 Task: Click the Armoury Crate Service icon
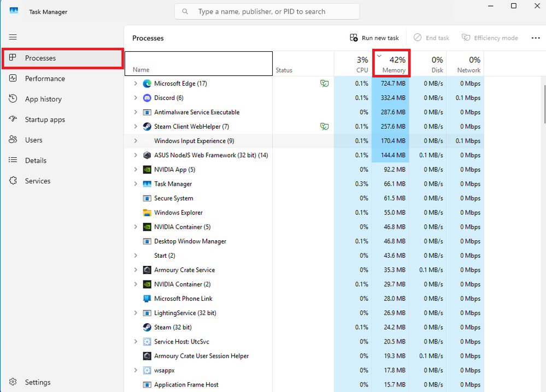(x=147, y=270)
